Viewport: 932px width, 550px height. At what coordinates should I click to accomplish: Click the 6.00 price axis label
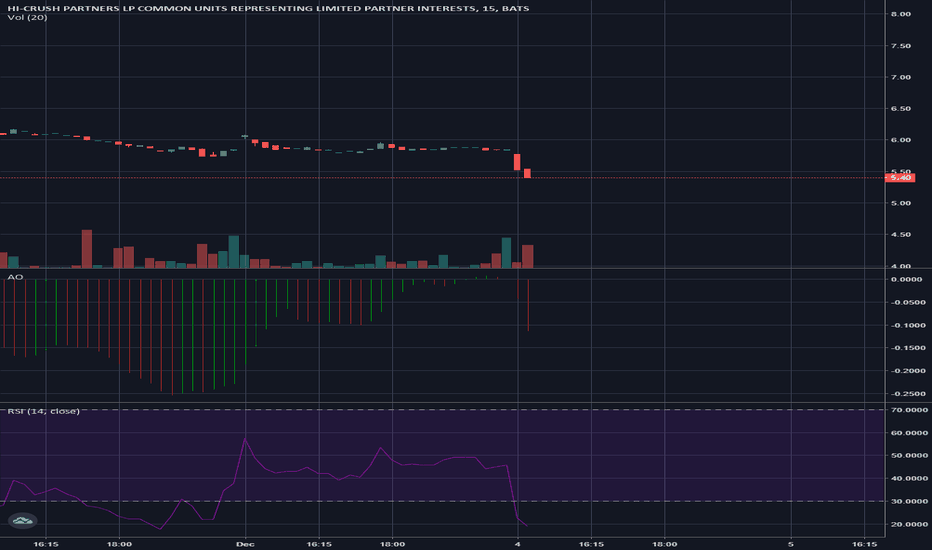point(900,140)
